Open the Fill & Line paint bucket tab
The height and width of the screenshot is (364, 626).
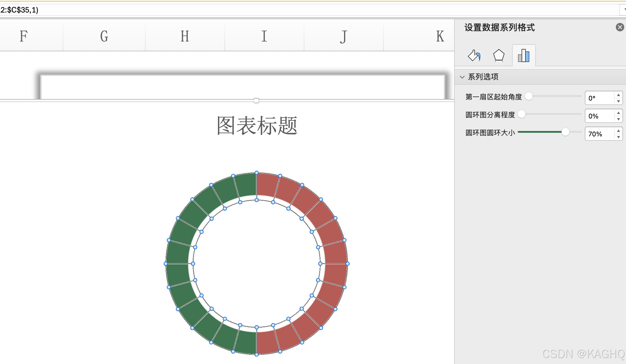coord(474,55)
